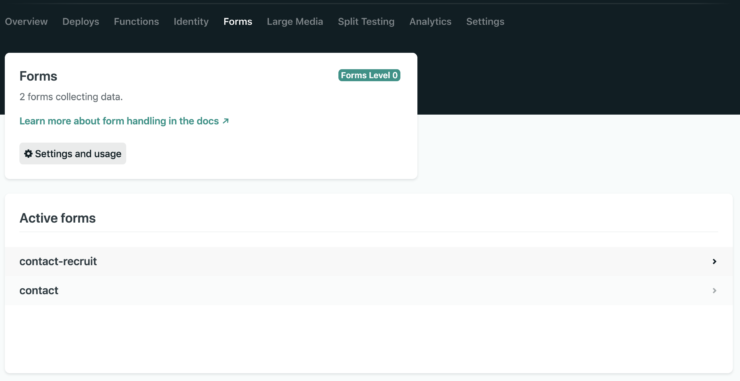The height and width of the screenshot is (381, 740).
Task: Expand contact form via its chevron
Action: click(x=714, y=290)
